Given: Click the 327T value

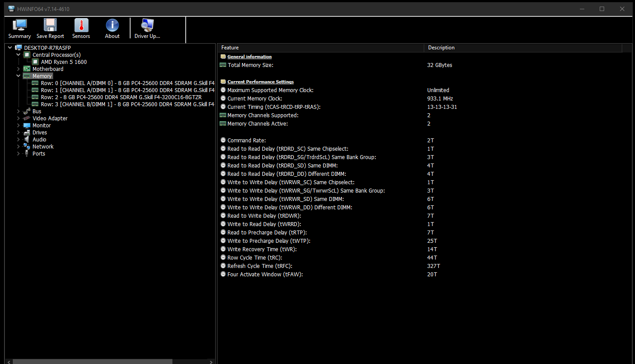Looking at the screenshot, I should tap(433, 266).
